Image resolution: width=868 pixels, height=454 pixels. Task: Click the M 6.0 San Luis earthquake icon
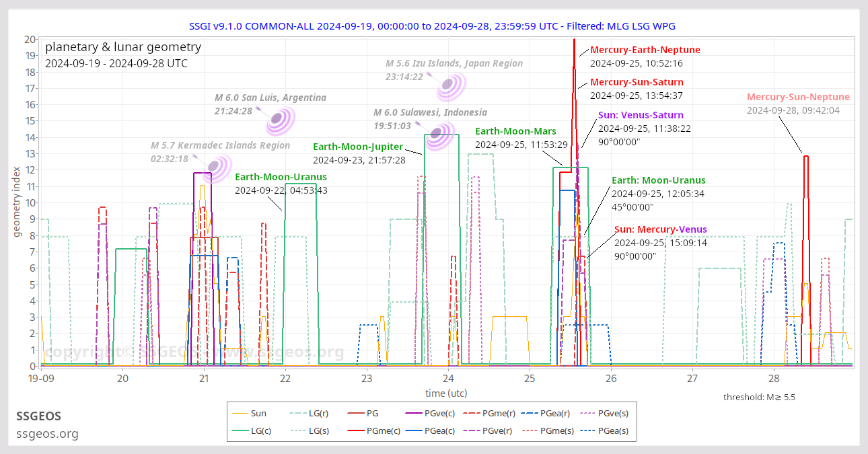click(x=278, y=118)
